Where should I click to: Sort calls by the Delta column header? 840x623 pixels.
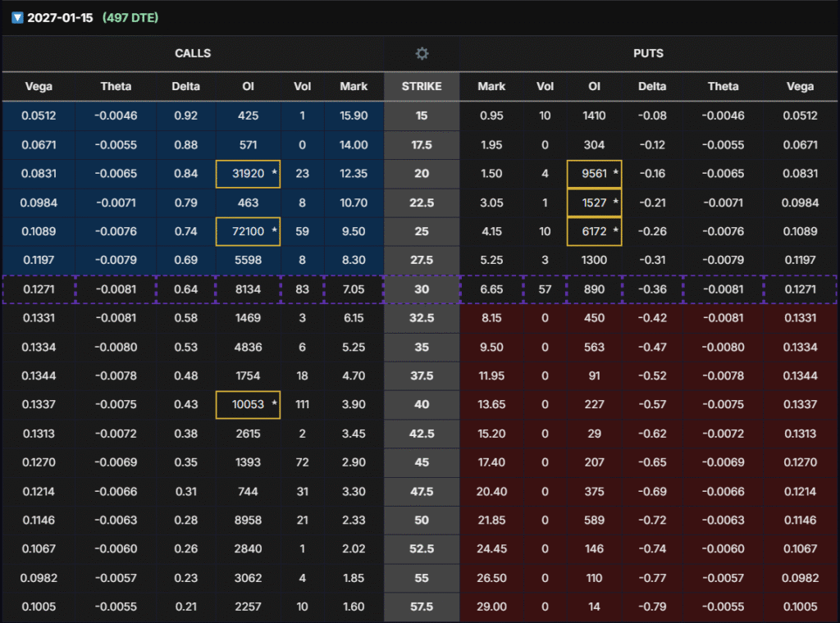185,86
